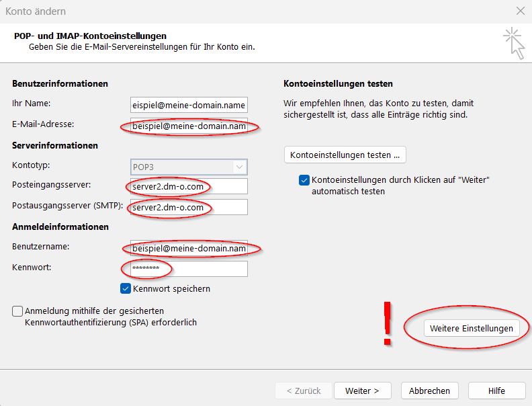Screen dimensions: 532x406
Task: Click the Postausgangsserver (SMTP) field
Action: point(189,208)
